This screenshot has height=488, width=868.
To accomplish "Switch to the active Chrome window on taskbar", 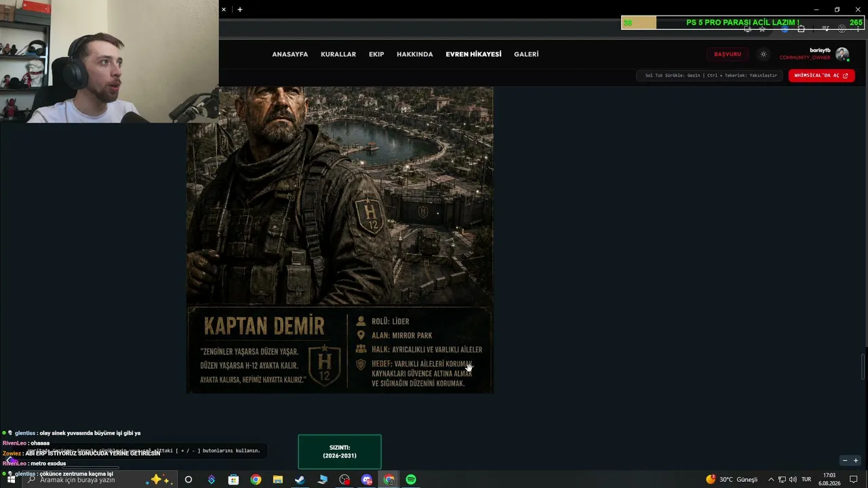I will coord(389,479).
